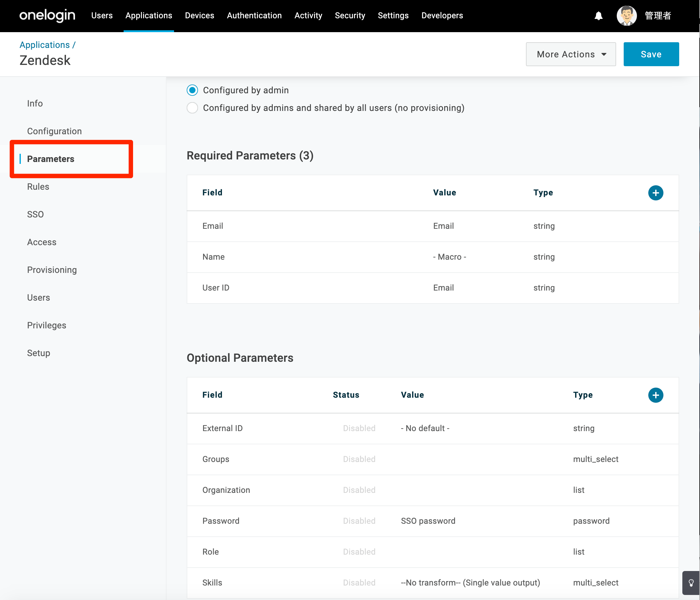Viewport: 700px width, 600px height.
Task: Open the Role optional parameter
Action: pyautogui.click(x=432, y=552)
